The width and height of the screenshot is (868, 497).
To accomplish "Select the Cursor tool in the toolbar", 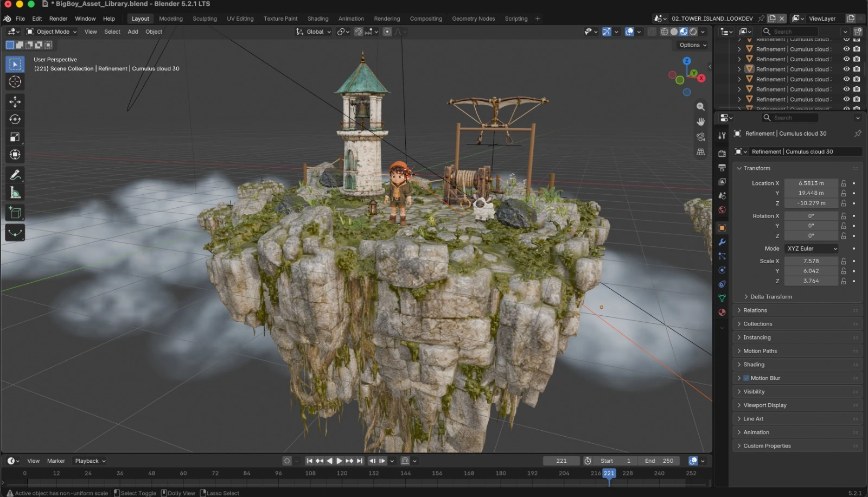I will tap(15, 82).
